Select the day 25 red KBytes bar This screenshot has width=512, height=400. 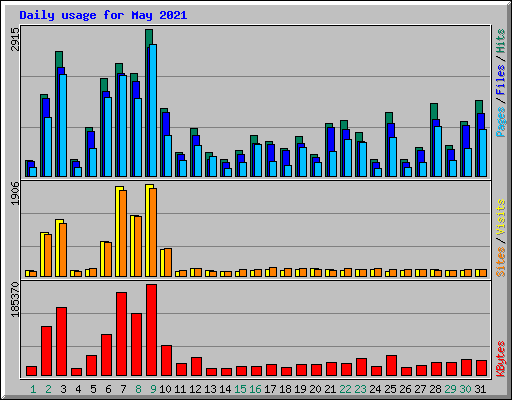coord(391,366)
